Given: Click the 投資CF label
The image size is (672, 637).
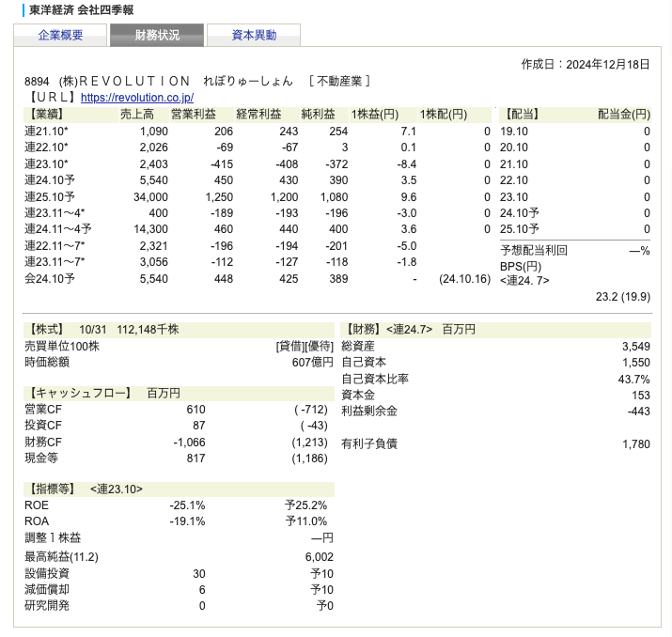Looking at the screenshot, I should (43, 426).
